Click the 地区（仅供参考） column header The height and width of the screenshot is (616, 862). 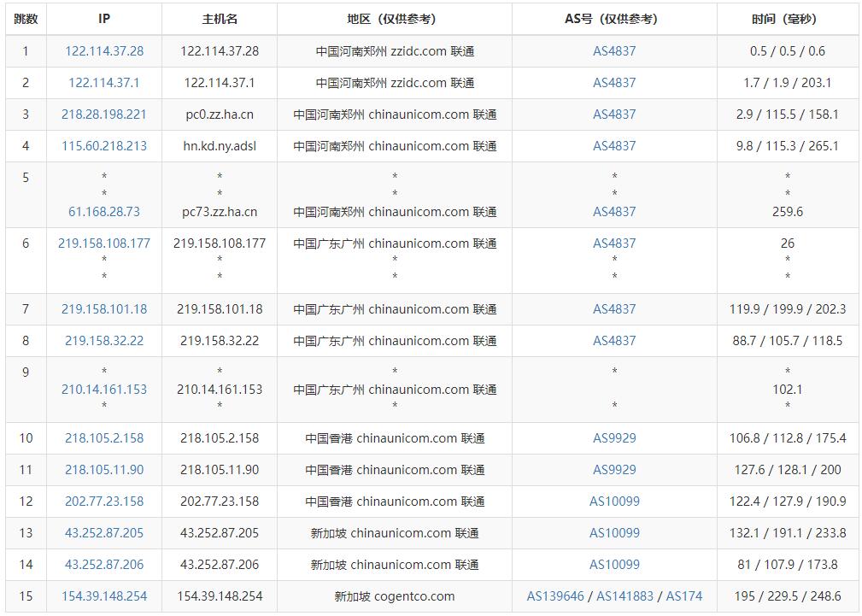point(394,20)
